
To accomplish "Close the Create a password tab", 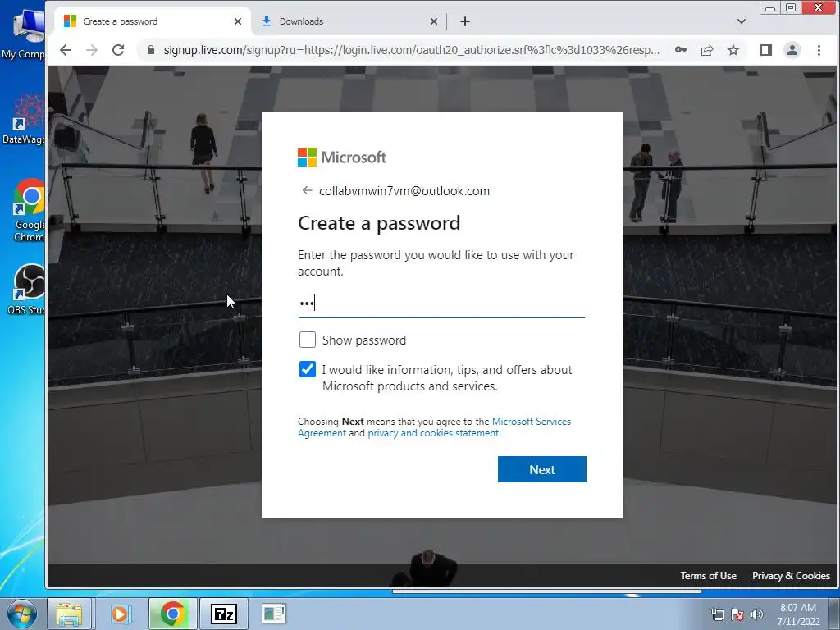I will click(x=238, y=21).
